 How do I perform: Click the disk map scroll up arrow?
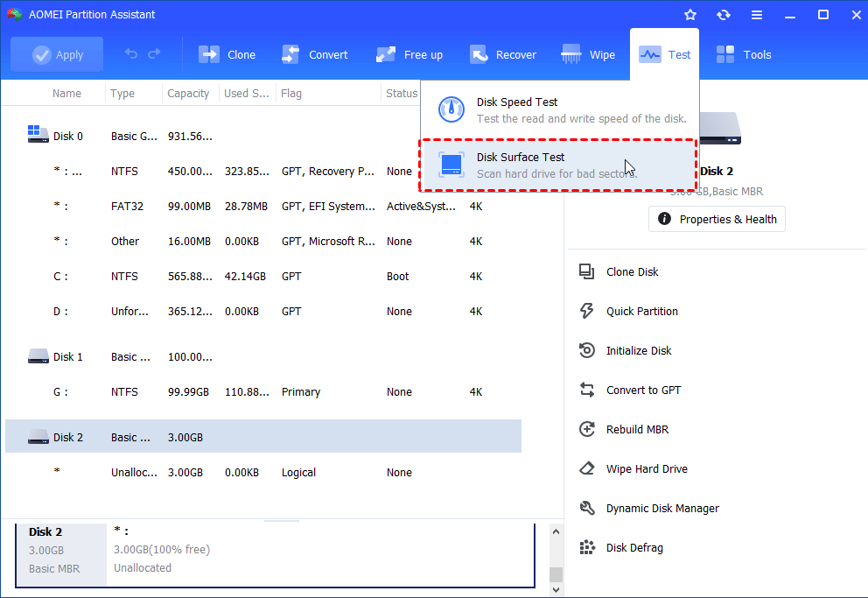[x=556, y=531]
